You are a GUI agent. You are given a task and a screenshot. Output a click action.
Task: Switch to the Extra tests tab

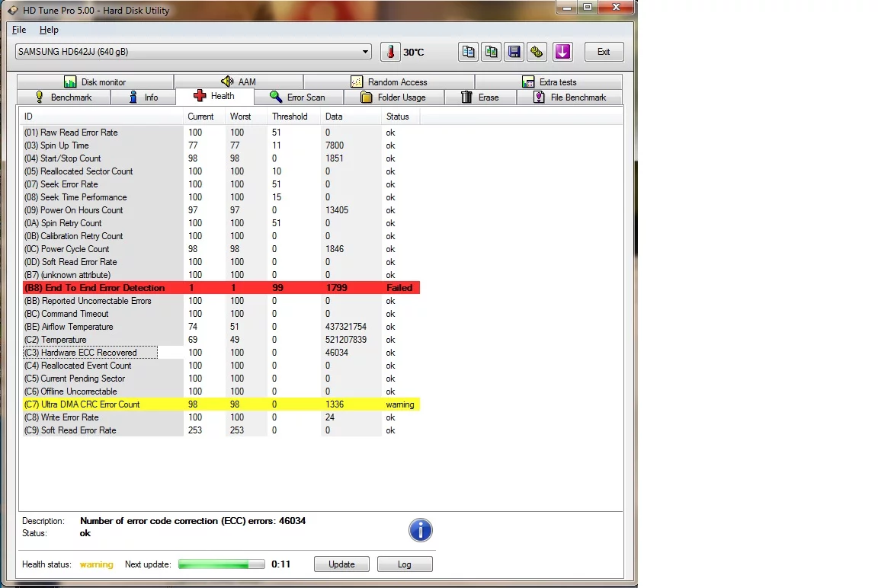[549, 81]
